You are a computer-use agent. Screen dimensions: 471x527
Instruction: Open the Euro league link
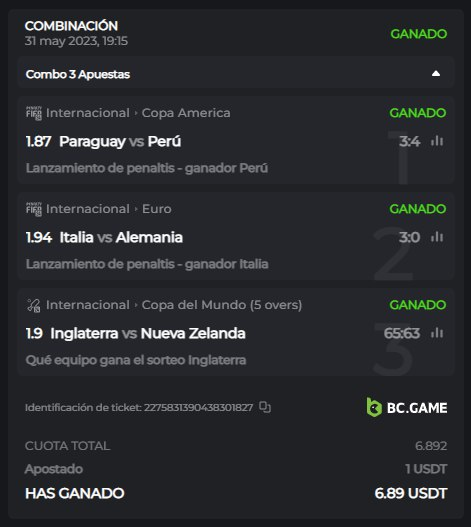click(x=157, y=209)
